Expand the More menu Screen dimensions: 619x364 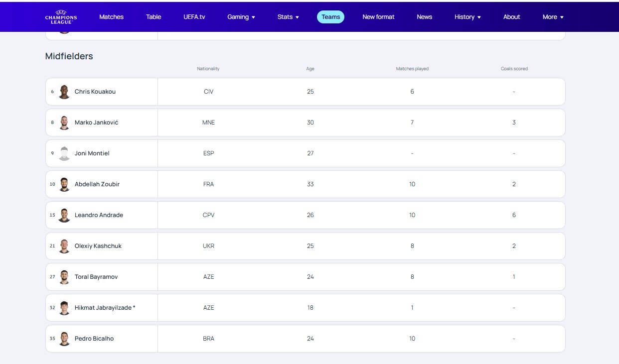pyautogui.click(x=553, y=17)
